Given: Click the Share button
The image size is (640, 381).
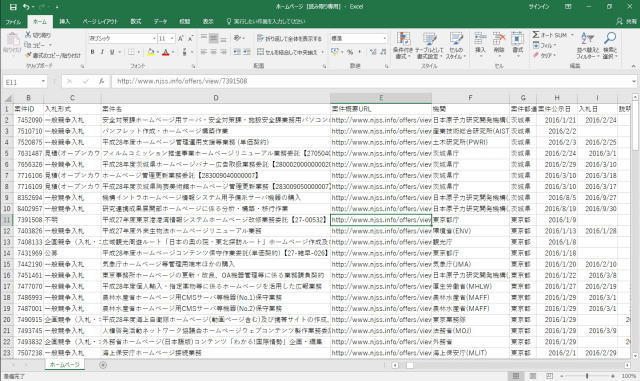Looking at the screenshot, I should pos(627,21).
